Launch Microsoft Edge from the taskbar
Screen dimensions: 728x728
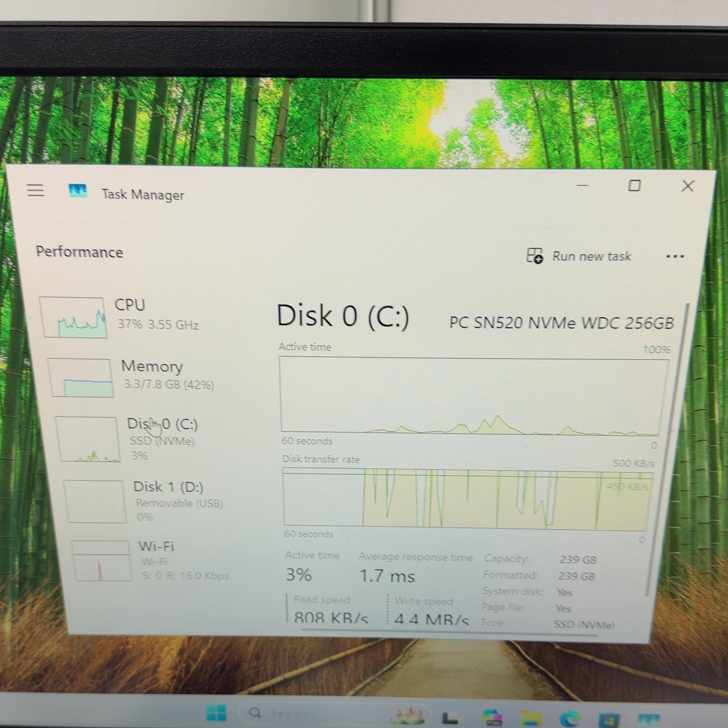coord(570,719)
